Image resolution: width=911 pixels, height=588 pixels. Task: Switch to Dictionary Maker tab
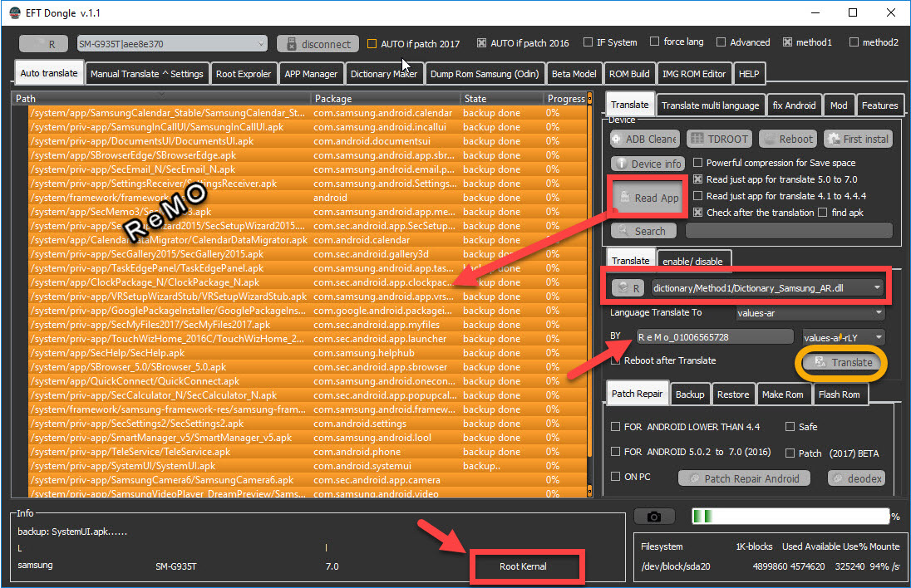tap(384, 74)
